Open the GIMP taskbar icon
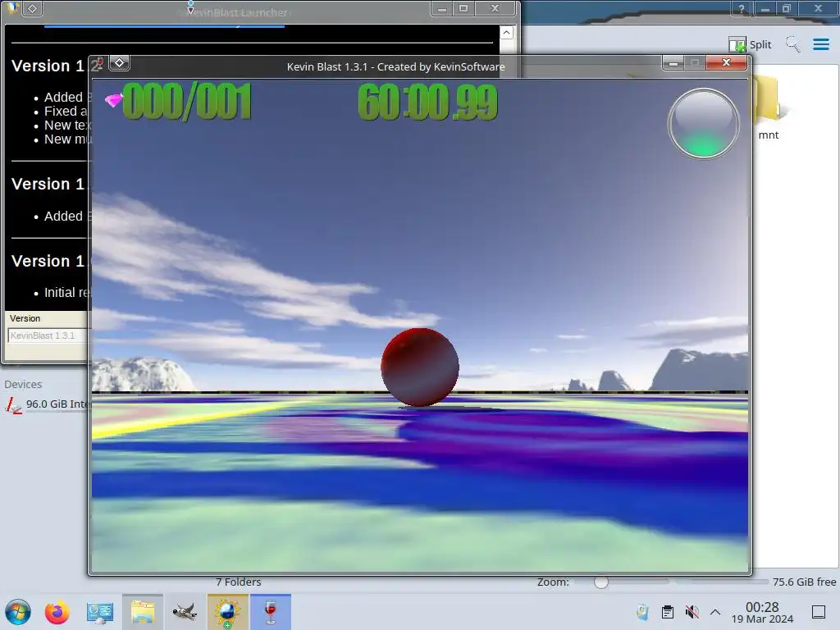The height and width of the screenshot is (630, 840). (185, 612)
